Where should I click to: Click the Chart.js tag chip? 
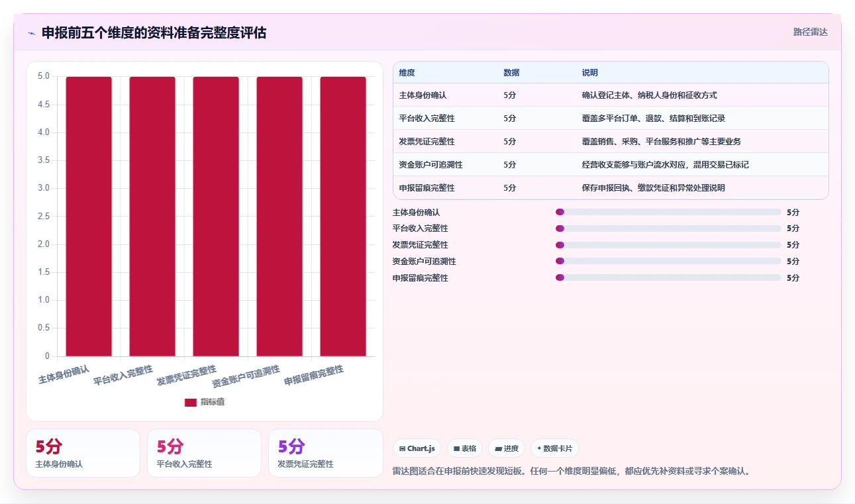coord(417,448)
